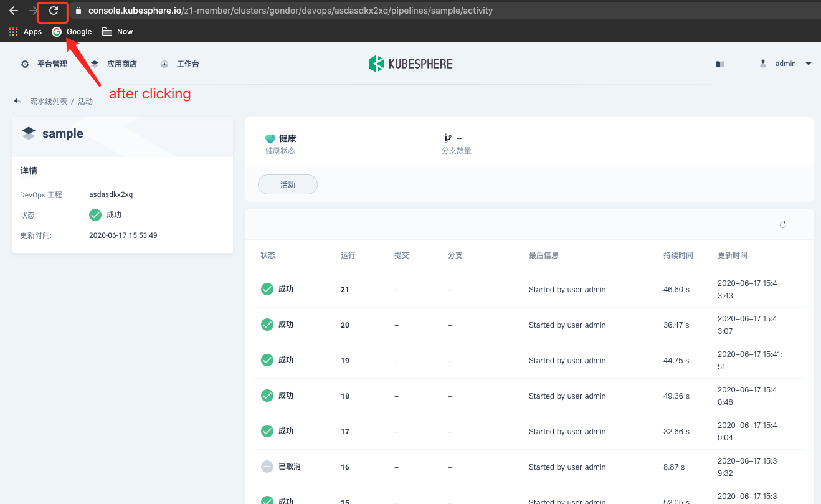Image resolution: width=821 pixels, height=504 pixels.
Task: Open the Now bookmarks folder
Action: pos(118,32)
